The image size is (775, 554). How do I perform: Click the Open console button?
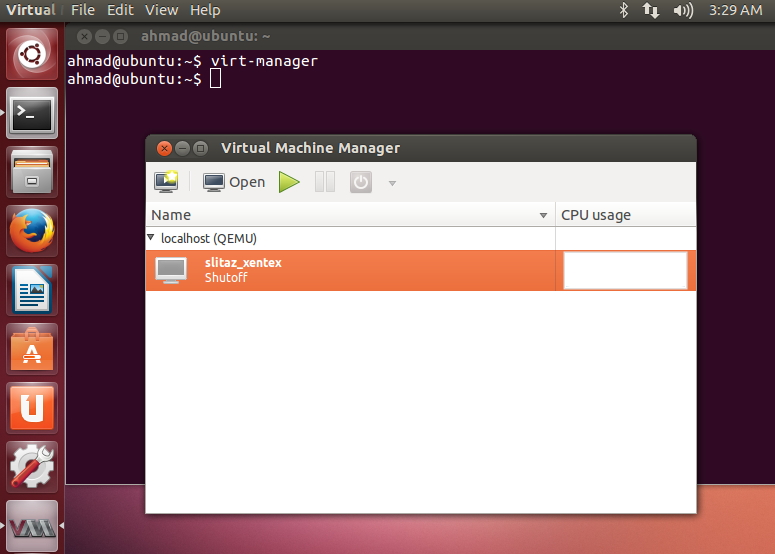[234, 182]
